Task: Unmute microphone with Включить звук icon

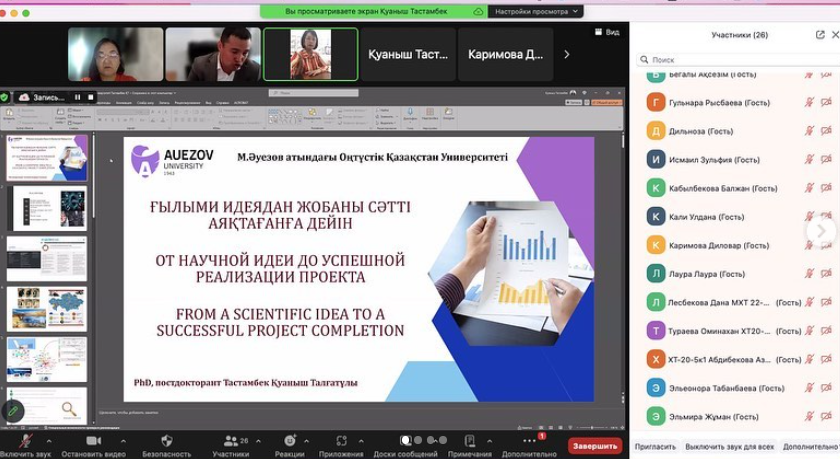Action: 26,441
